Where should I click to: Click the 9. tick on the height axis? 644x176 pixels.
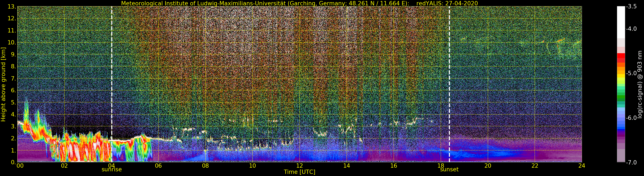(x=13, y=54)
